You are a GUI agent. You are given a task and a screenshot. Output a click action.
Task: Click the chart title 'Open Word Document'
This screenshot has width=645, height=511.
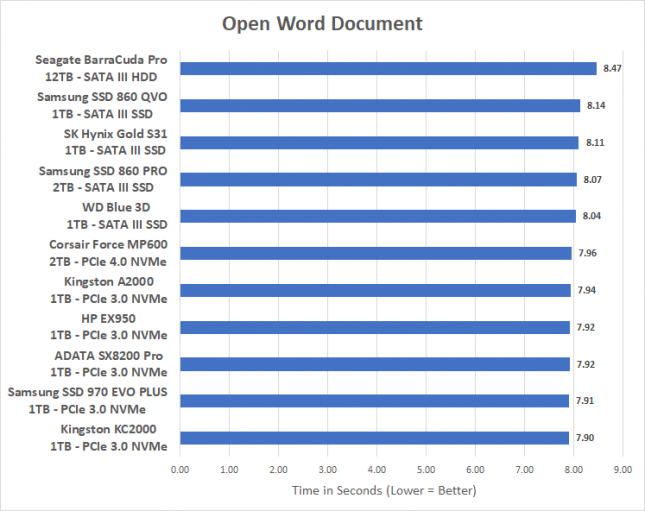[x=322, y=23]
